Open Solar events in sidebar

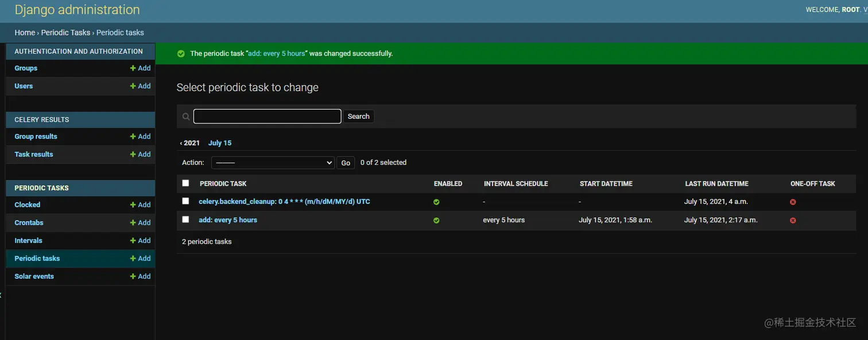point(34,276)
